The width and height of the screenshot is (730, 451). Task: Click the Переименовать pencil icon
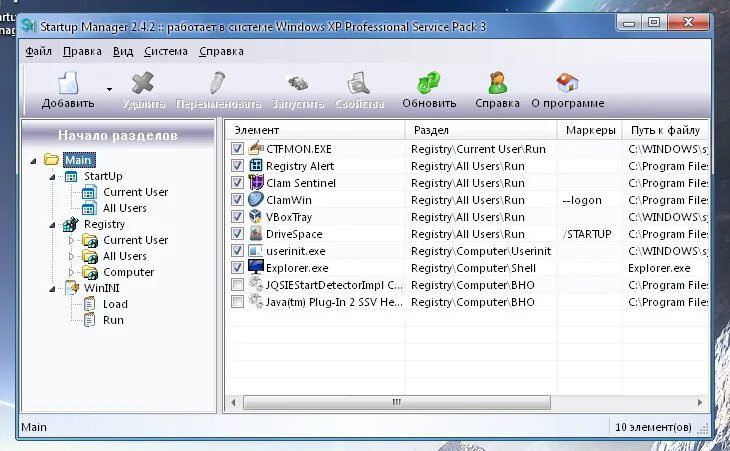pos(217,83)
